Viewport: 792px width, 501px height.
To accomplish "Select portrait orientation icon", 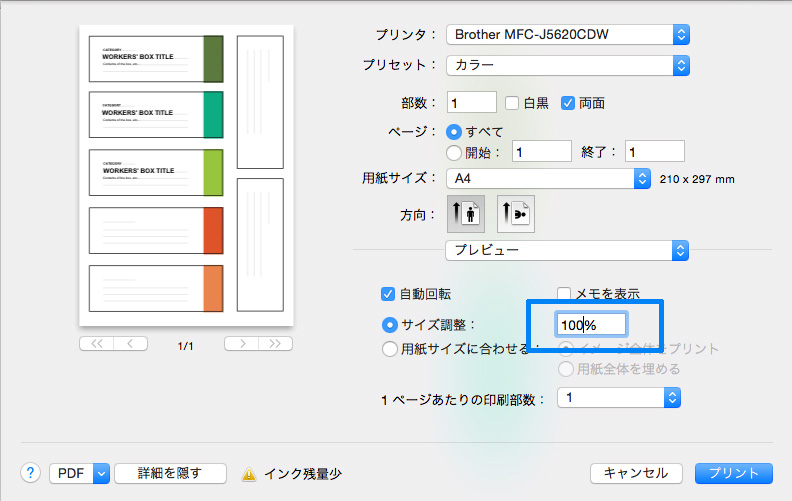I will coord(466,214).
